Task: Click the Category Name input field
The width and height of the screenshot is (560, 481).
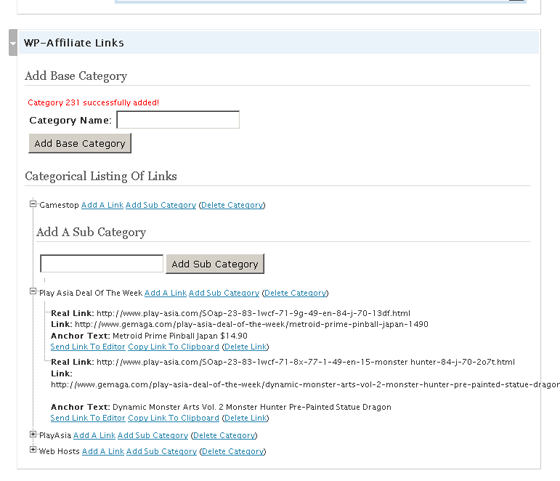Action: (178, 120)
